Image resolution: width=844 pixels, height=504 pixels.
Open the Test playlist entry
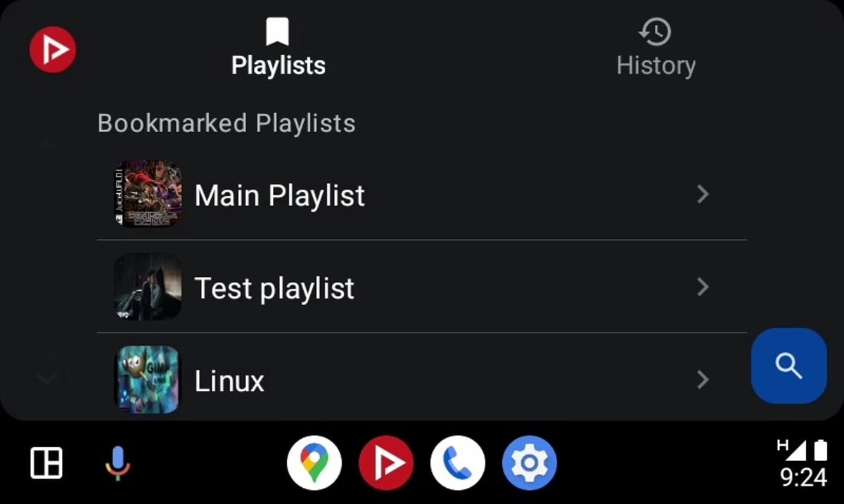point(274,288)
